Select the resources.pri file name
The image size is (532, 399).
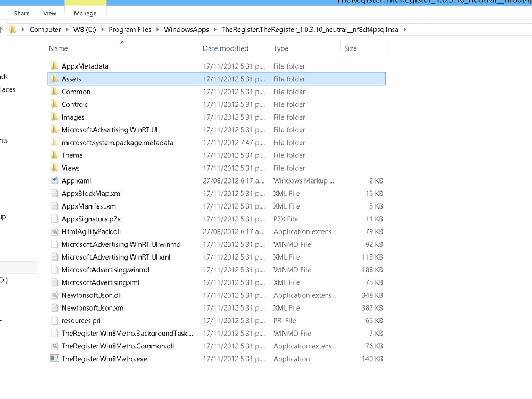(x=81, y=321)
